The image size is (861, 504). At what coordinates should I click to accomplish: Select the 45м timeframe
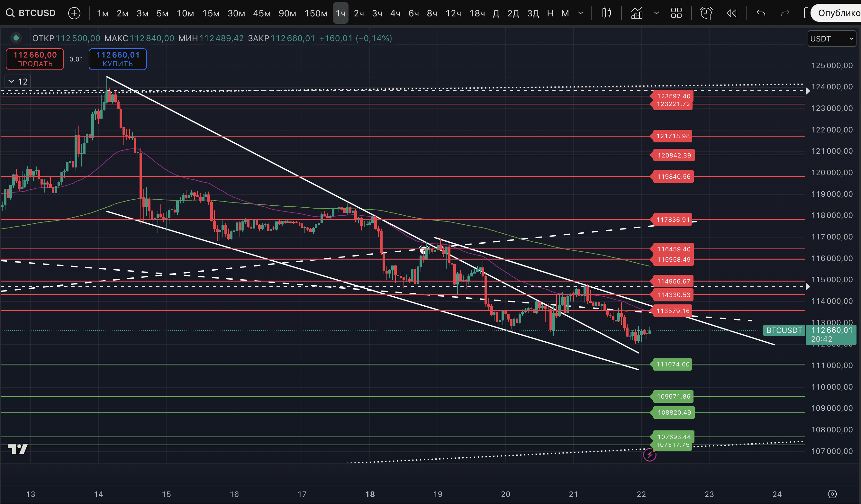coord(262,13)
